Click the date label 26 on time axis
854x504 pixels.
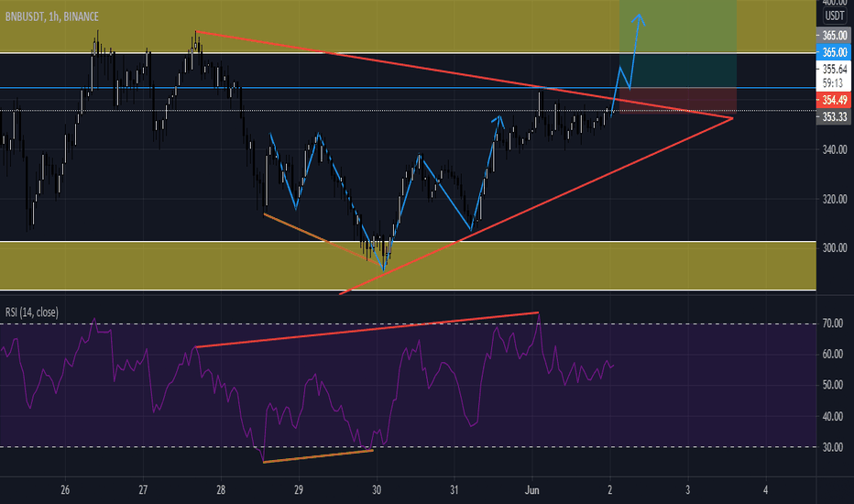65,490
